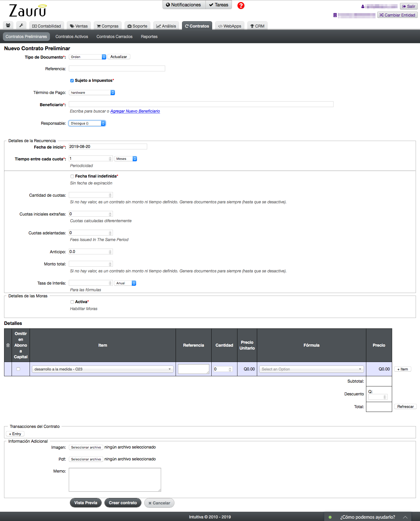Open the CRM tab

(x=257, y=26)
